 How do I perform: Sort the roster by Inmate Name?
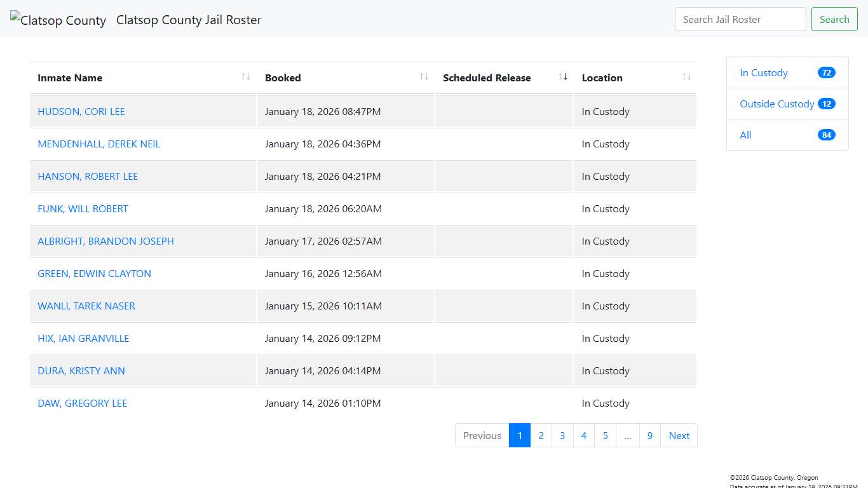pyautogui.click(x=245, y=77)
